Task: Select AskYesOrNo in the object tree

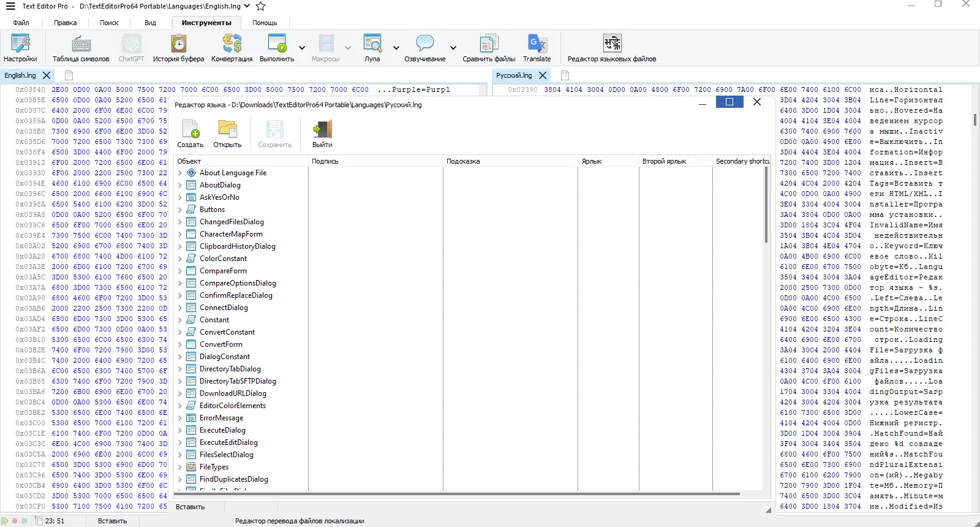Action: 219,197
